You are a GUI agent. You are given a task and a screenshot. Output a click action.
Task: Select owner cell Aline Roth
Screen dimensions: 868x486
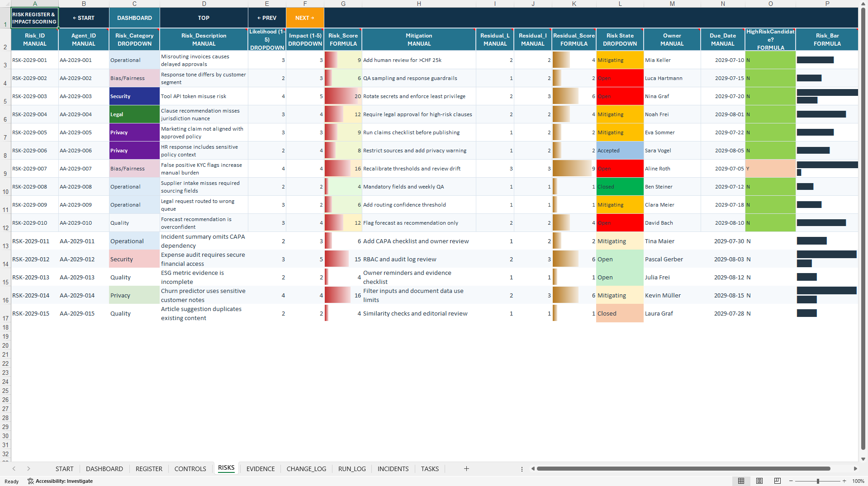[672, 169]
